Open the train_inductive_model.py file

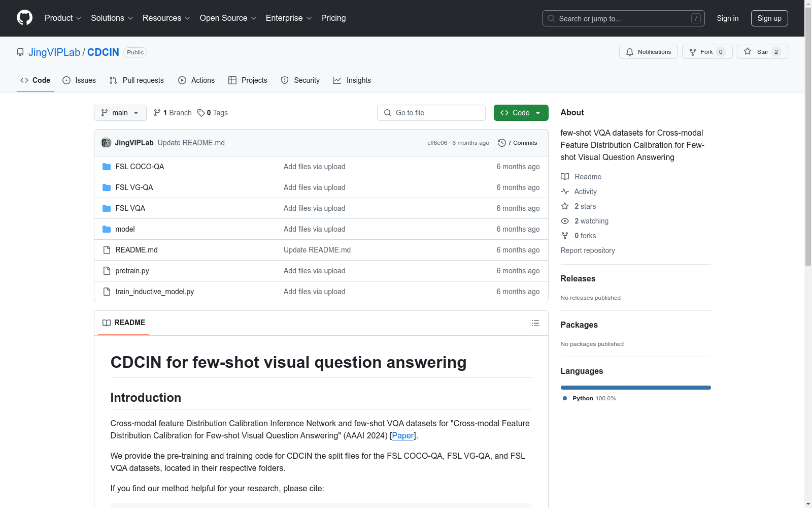coord(155,292)
